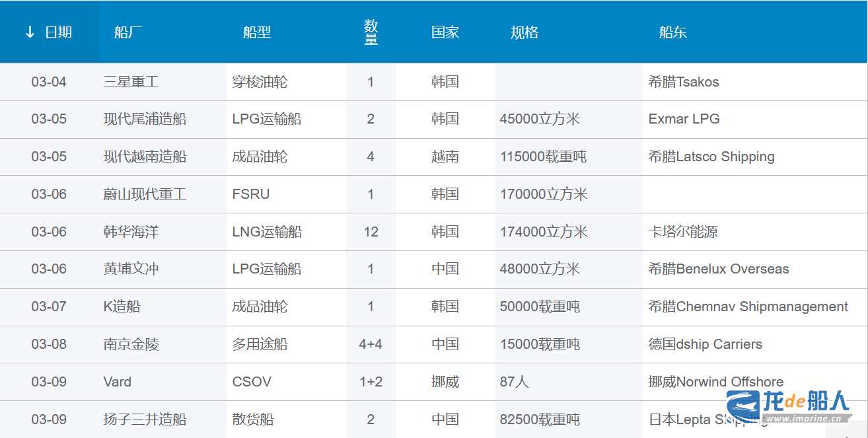Click owner 德国dship Carriers
The image size is (868, 438).
coord(705,344)
